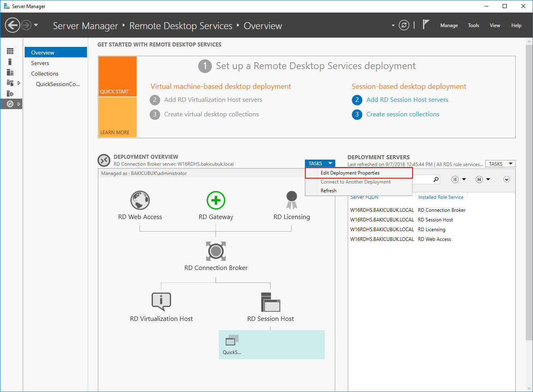
Task: Select the IIS sidebar icon
Action: (x=10, y=93)
